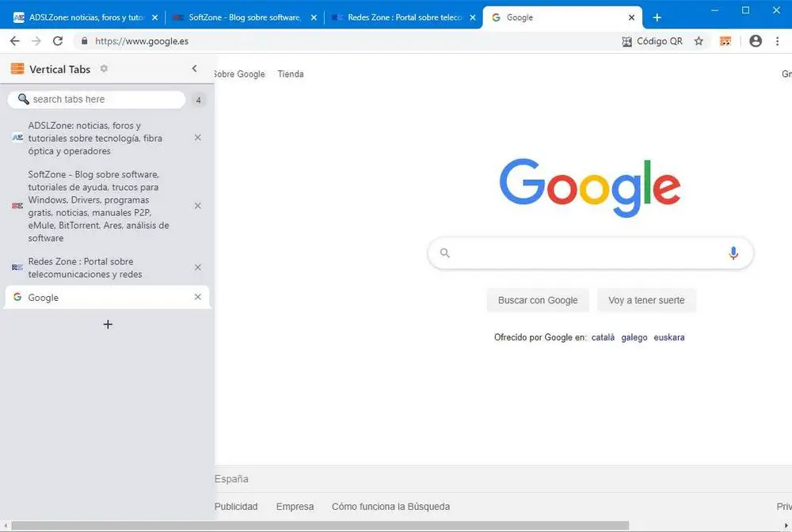This screenshot has height=532, width=792.
Task: Open the Código QR extension
Action: [x=652, y=41]
